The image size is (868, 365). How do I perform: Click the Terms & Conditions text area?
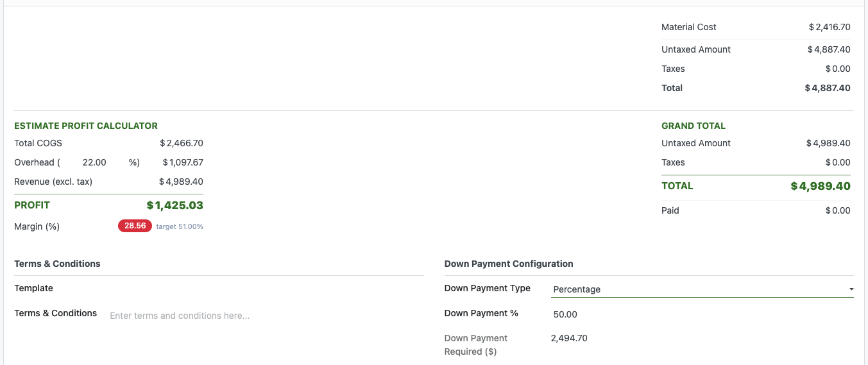[266, 316]
